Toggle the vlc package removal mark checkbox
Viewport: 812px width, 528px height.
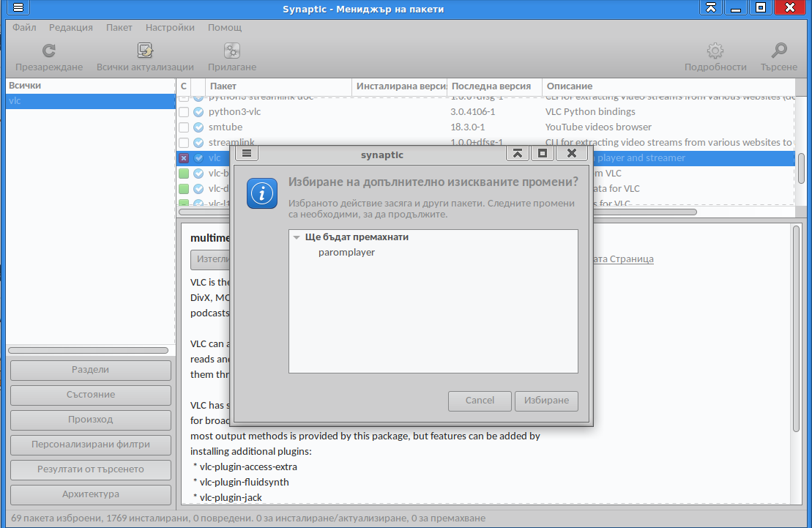pyautogui.click(x=184, y=158)
